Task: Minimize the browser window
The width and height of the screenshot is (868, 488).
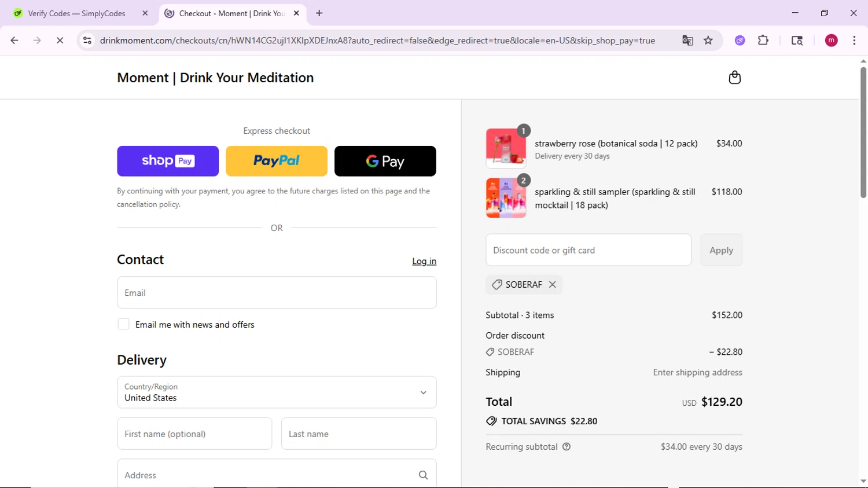Action: (x=795, y=13)
